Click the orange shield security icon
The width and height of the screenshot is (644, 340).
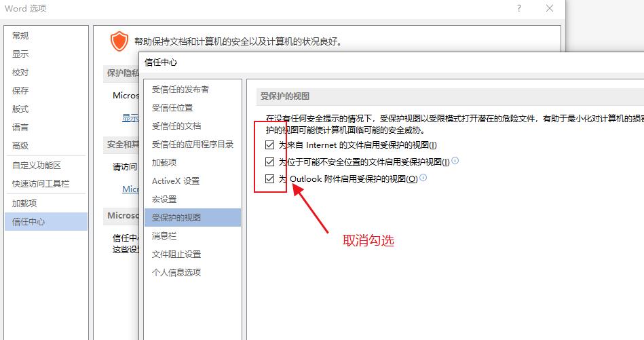coord(119,41)
